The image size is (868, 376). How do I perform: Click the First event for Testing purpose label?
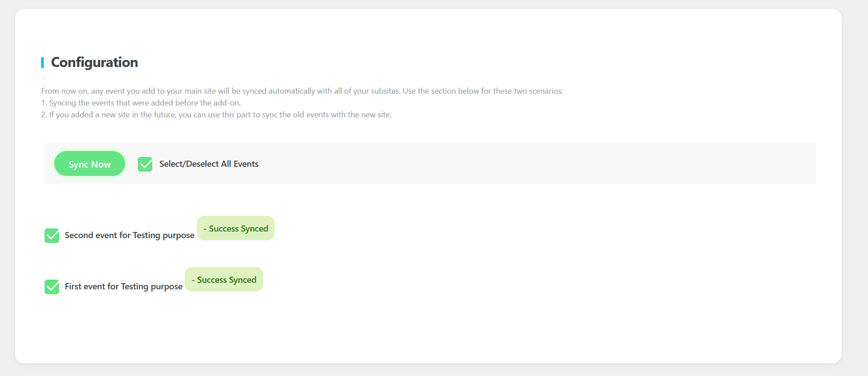124,287
